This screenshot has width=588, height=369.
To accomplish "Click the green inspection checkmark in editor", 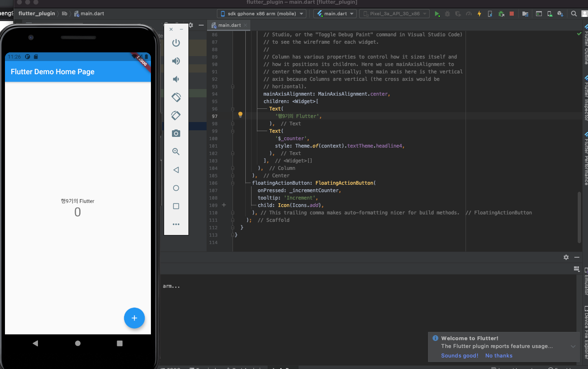I will pyautogui.click(x=579, y=34).
